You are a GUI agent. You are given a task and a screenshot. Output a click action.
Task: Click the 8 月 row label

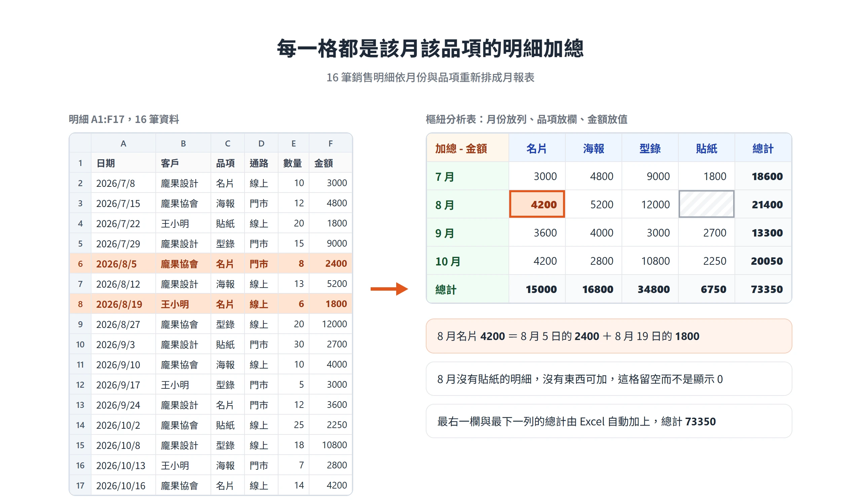click(467, 204)
